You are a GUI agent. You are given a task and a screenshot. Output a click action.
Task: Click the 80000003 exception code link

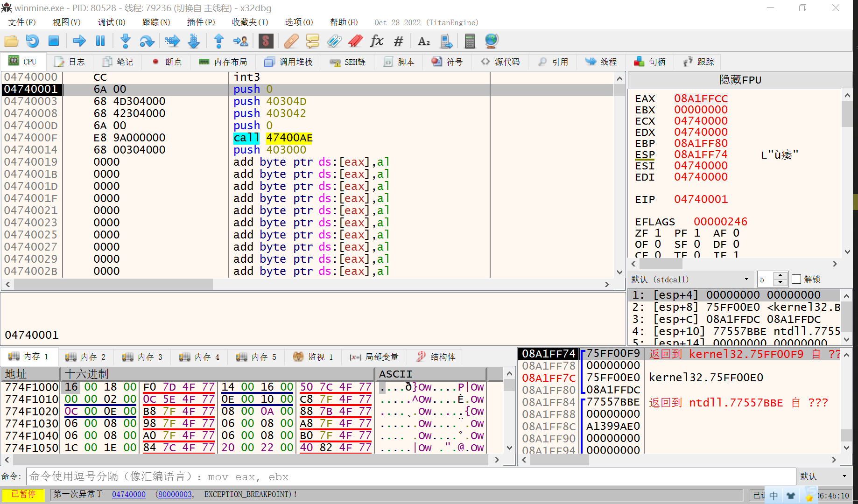(175, 494)
